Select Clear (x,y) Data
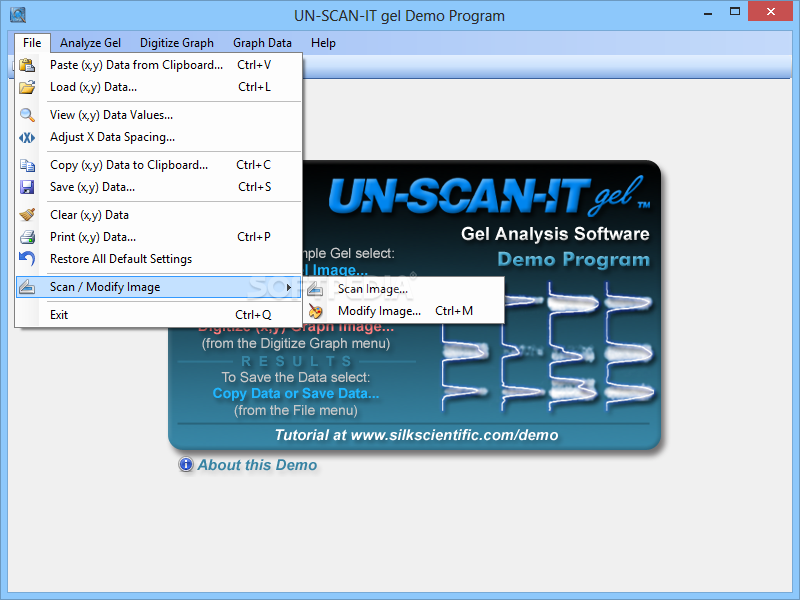The image size is (800, 600). coord(159,215)
